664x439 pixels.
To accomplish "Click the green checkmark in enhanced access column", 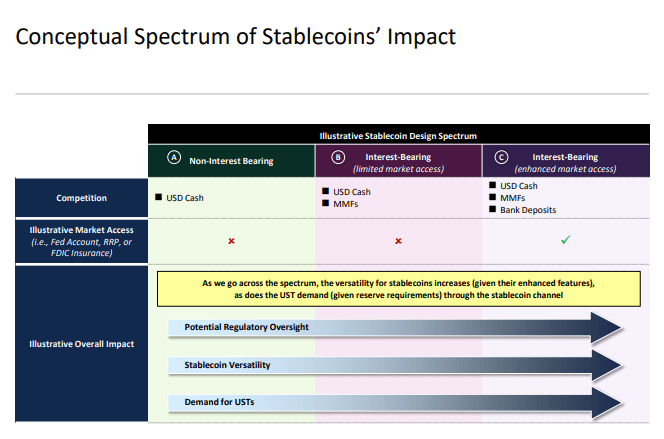I will 565,240.
